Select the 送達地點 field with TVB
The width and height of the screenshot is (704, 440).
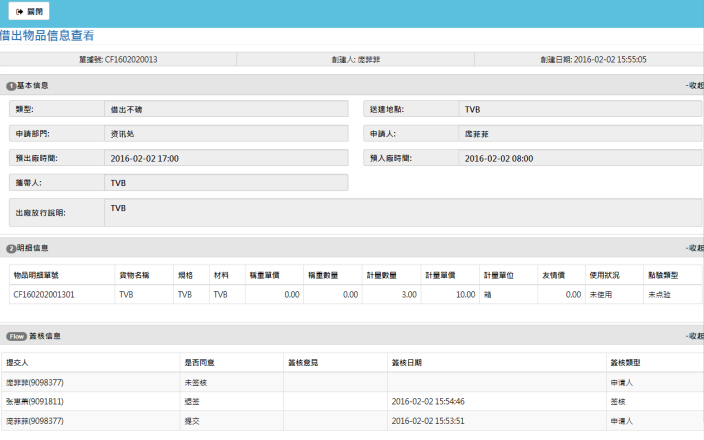(580, 108)
